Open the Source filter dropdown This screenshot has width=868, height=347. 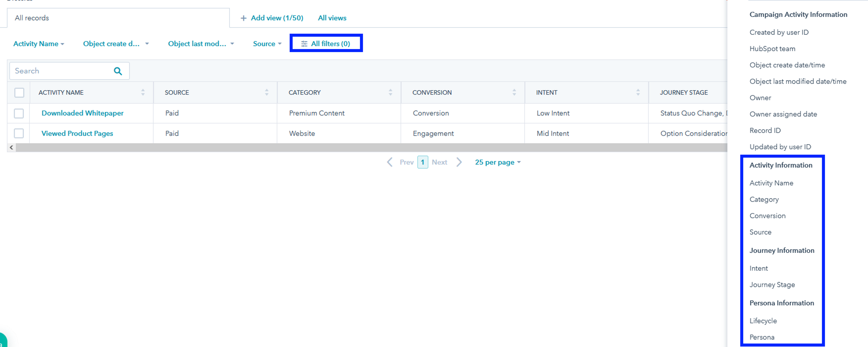click(267, 44)
